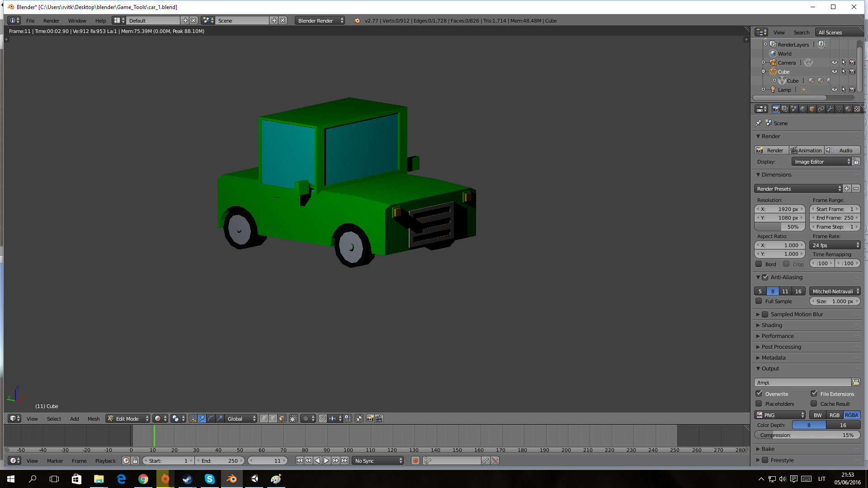Open the Window menu
Viewport: 868px width, 488px height.
(x=77, y=20)
